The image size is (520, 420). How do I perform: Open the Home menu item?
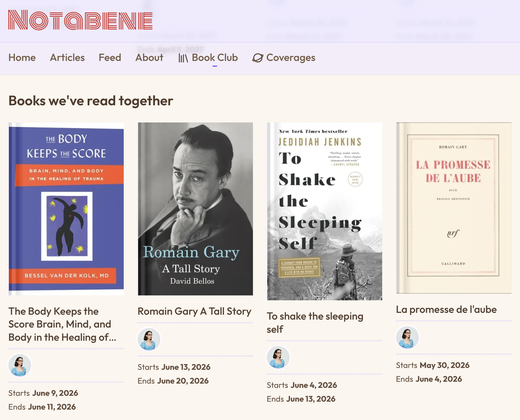(22, 58)
